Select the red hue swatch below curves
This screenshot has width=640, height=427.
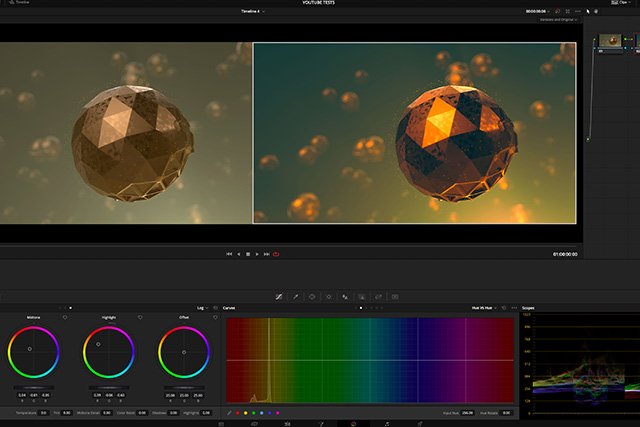[x=238, y=412]
